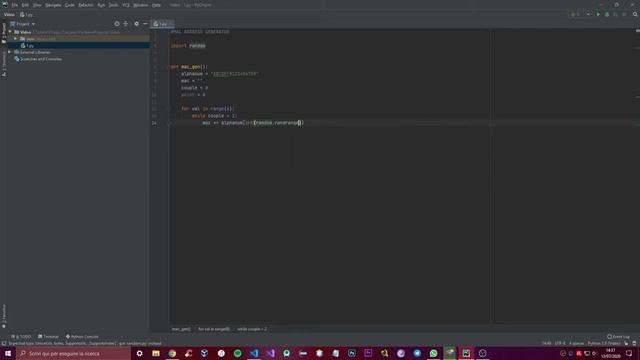The image size is (640, 360).
Task: Click Search Everywhere magnifier icon
Action: [635, 14]
